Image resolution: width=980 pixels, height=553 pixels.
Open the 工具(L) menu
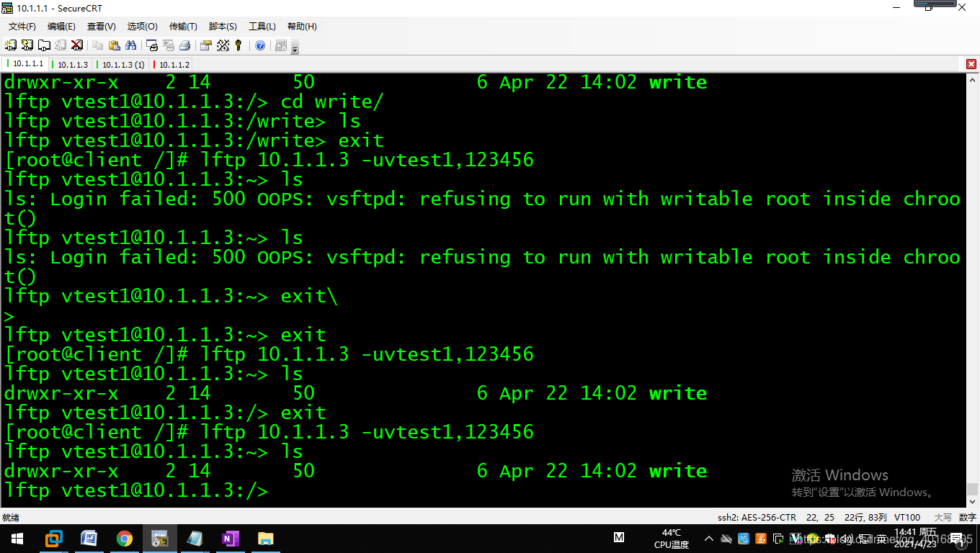click(x=262, y=27)
